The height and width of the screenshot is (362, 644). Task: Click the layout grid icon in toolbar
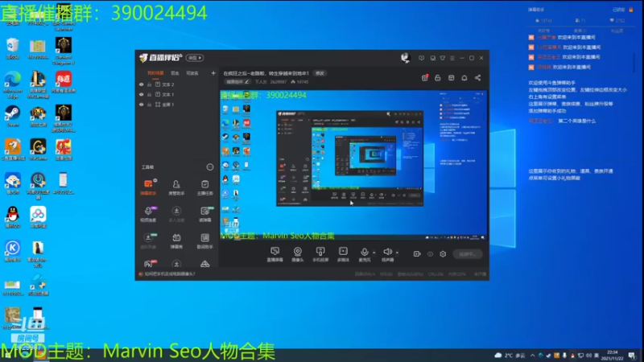451,77
